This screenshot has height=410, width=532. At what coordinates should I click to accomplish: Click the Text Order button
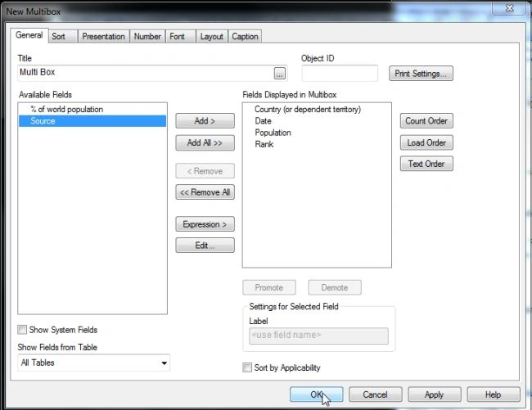[x=426, y=164]
